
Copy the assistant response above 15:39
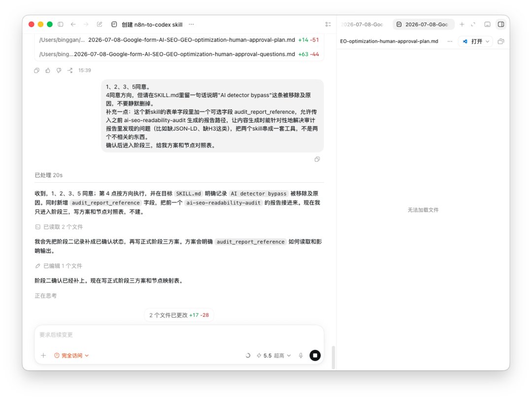(x=36, y=70)
